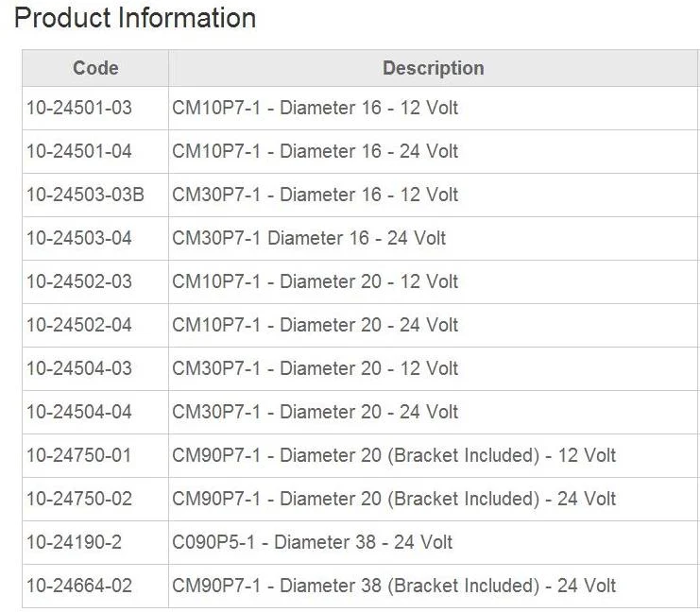Click CM90P7-1 Diameter 20 12 Volt description

pos(394,455)
